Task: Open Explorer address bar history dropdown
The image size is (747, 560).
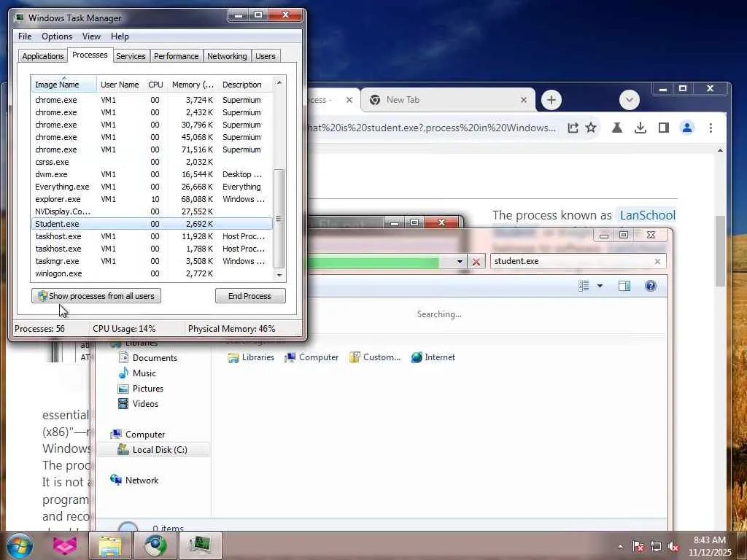Action: 460,262
